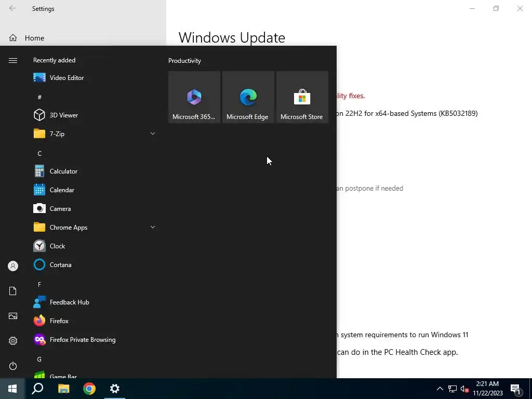Open Video Editor from Recently added
Image resolution: width=532 pixels, height=399 pixels.
coord(95,78)
